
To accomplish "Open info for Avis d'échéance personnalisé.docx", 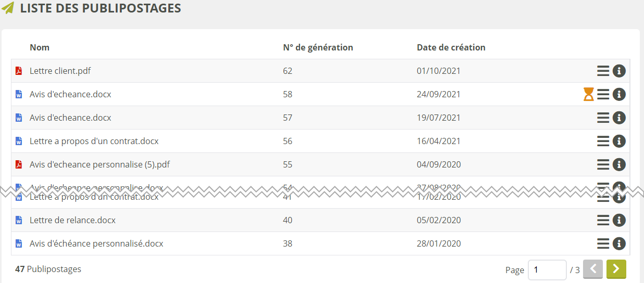I will tap(619, 243).
